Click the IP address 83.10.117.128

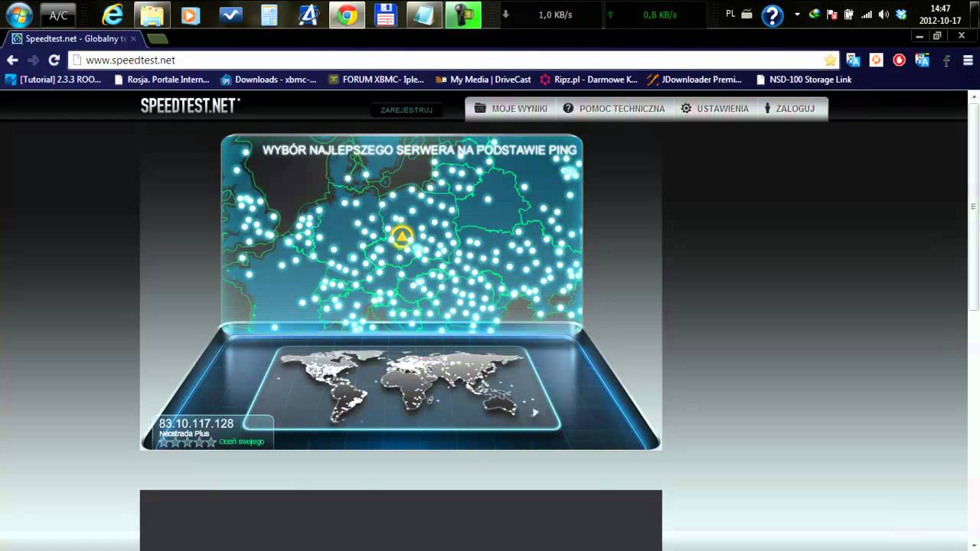(x=196, y=423)
